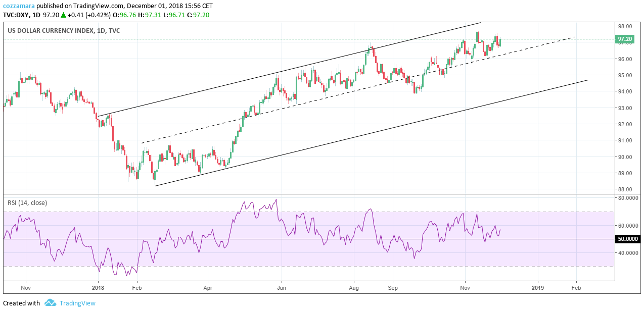Click the 80.0000 RSI axis label
Screen dimensions: 644x312
tap(628, 198)
